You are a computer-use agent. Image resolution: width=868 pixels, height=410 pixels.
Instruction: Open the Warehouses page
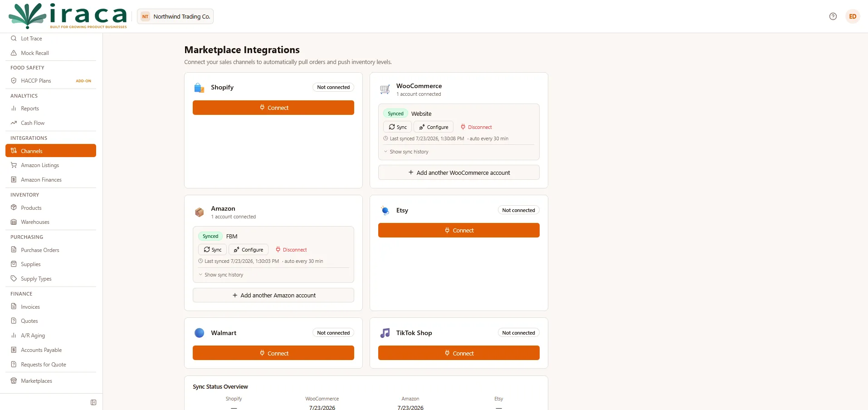coord(51,222)
